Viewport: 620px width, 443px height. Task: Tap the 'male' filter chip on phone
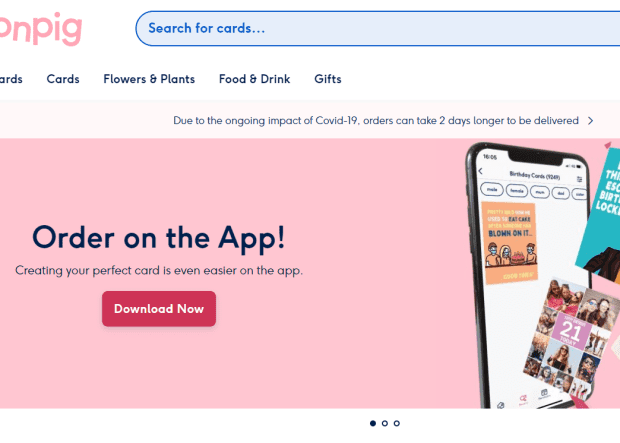tap(492, 189)
